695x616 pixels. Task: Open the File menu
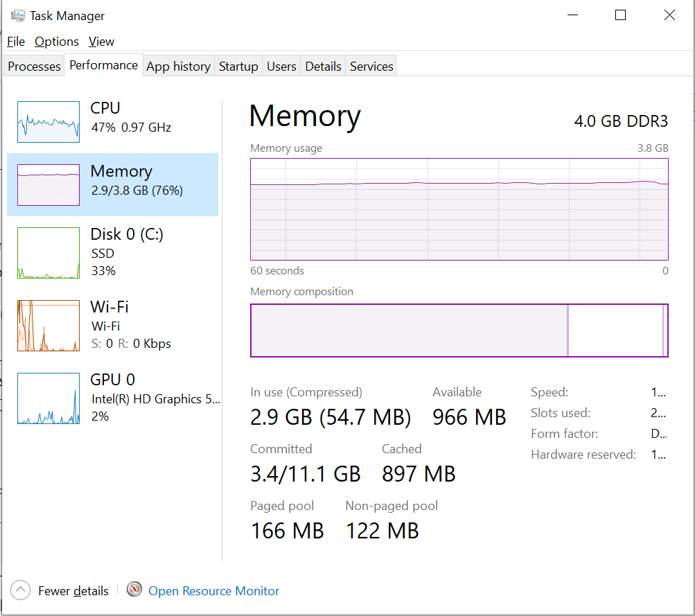(x=16, y=42)
